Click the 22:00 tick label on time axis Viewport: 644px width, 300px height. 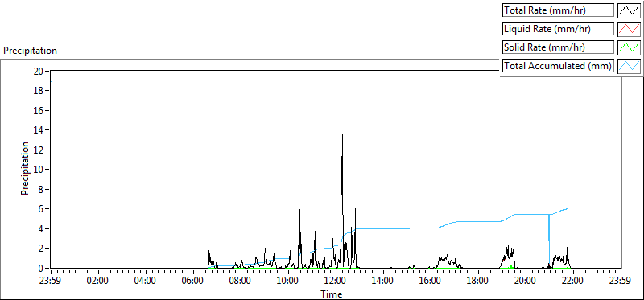[x=573, y=282]
